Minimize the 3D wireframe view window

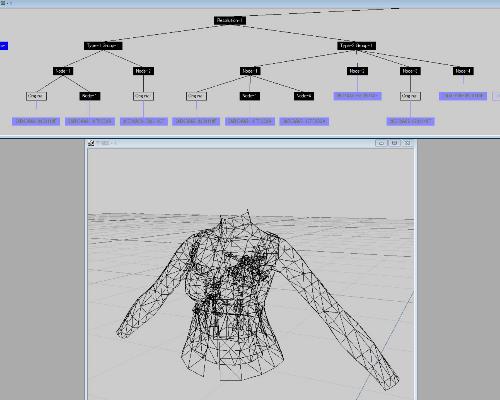381,143
